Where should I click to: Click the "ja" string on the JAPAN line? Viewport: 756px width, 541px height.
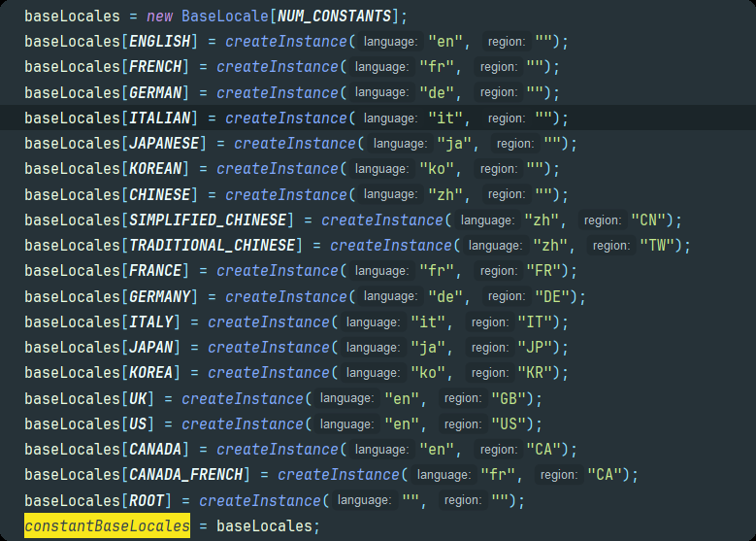tap(428, 347)
